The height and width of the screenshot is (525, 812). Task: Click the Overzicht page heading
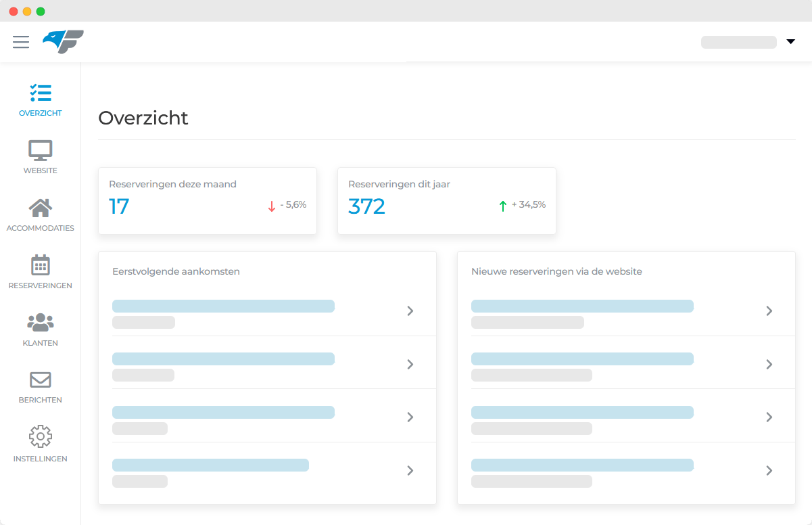tap(143, 118)
